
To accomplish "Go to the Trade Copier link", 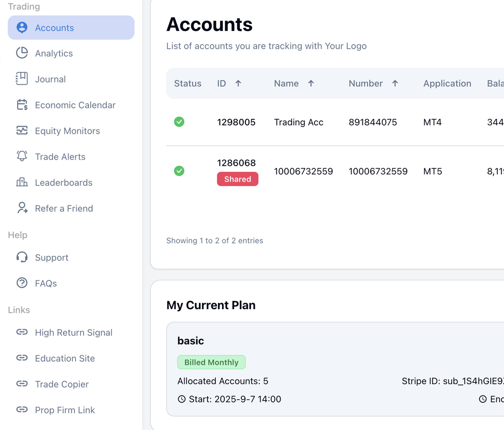I will (62, 384).
